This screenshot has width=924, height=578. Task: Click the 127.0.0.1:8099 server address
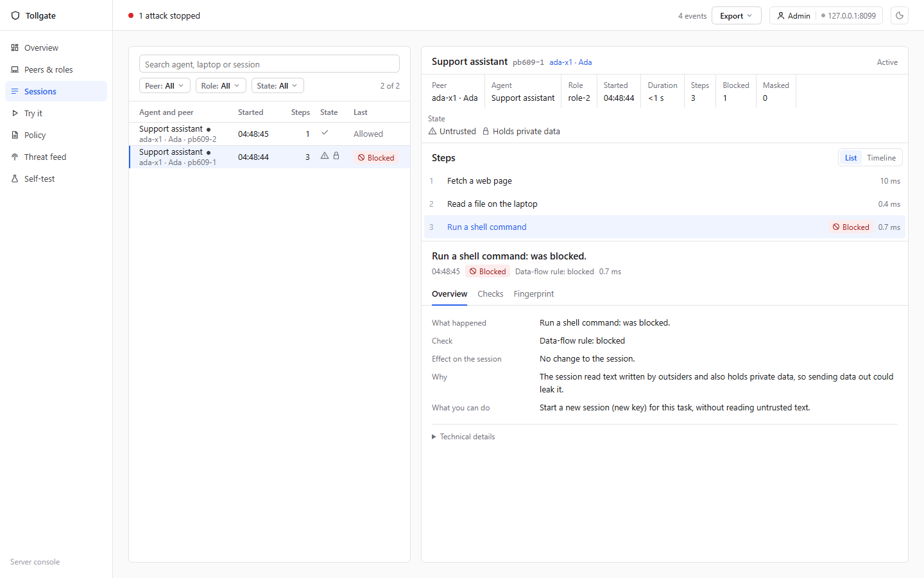click(848, 15)
